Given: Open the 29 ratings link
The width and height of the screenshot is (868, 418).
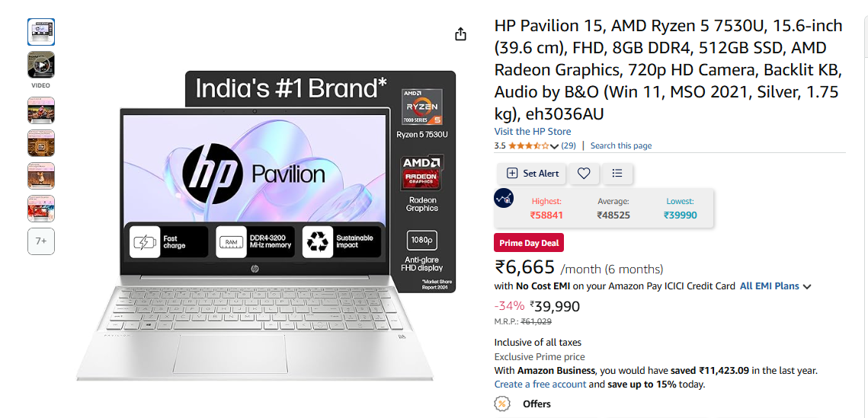Looking at the screenshot, I should point(569,146).
